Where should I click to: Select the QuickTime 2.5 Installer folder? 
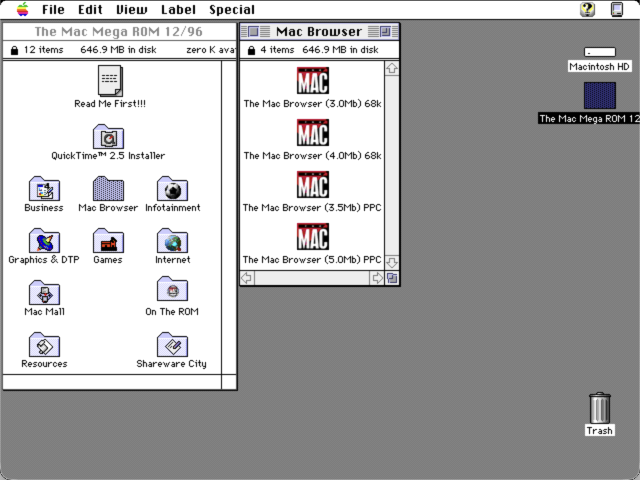[x=108, y=136]
